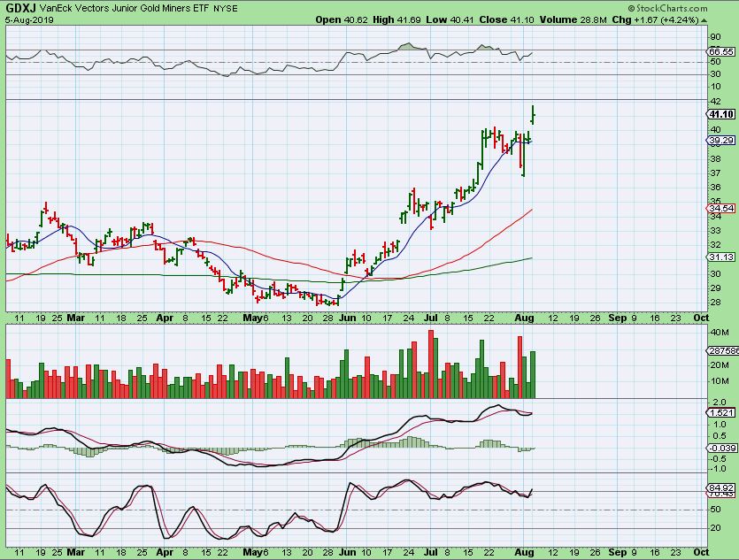739x560 pixels.
Task: Open the StockCharts.com watermark link
Action: tap(667, 8)
